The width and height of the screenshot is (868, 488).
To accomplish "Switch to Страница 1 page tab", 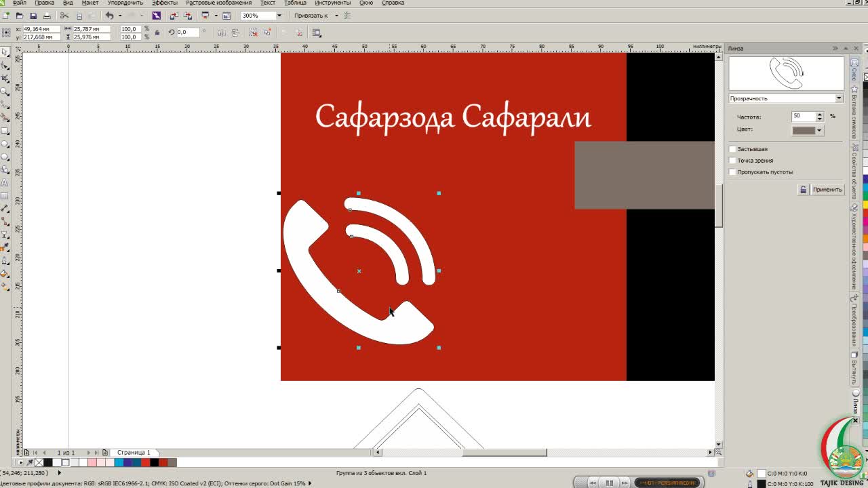I will pos(133,452).
